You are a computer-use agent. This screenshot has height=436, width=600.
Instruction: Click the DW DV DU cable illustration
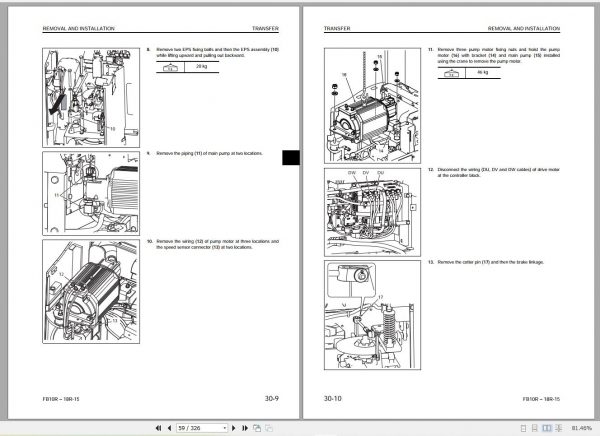point(372,212)
